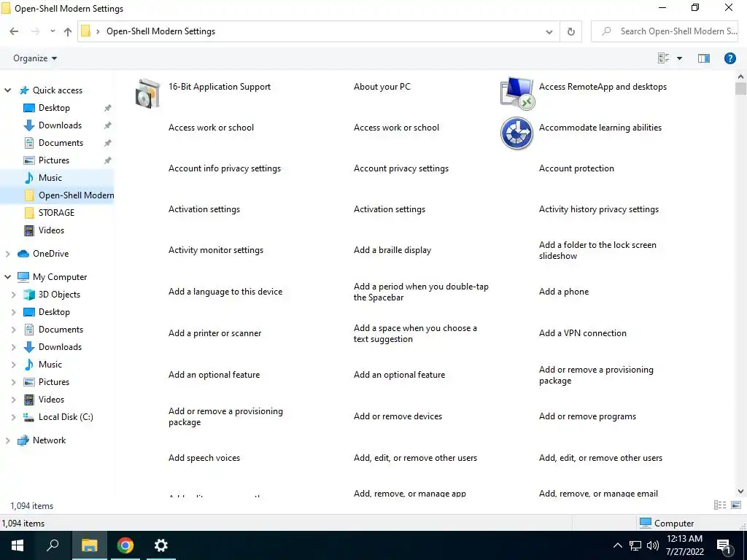Click the network tray icon

[x=635, y=545]
